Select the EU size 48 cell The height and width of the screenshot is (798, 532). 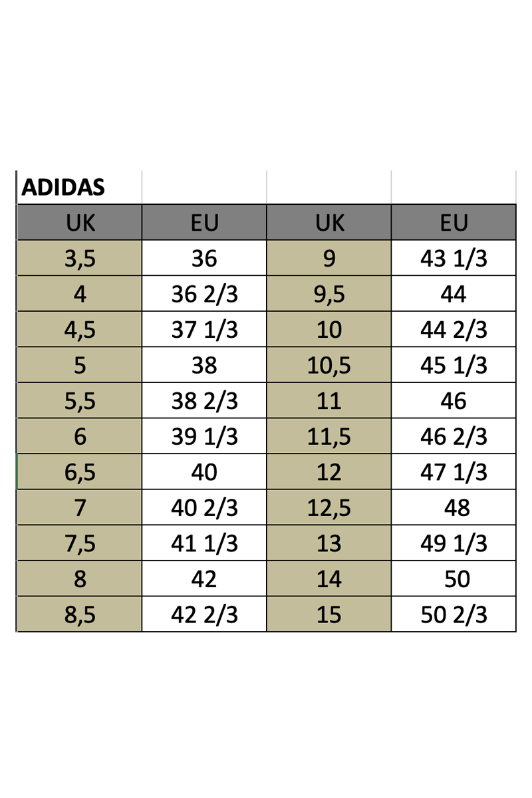[x=454, y=508]
